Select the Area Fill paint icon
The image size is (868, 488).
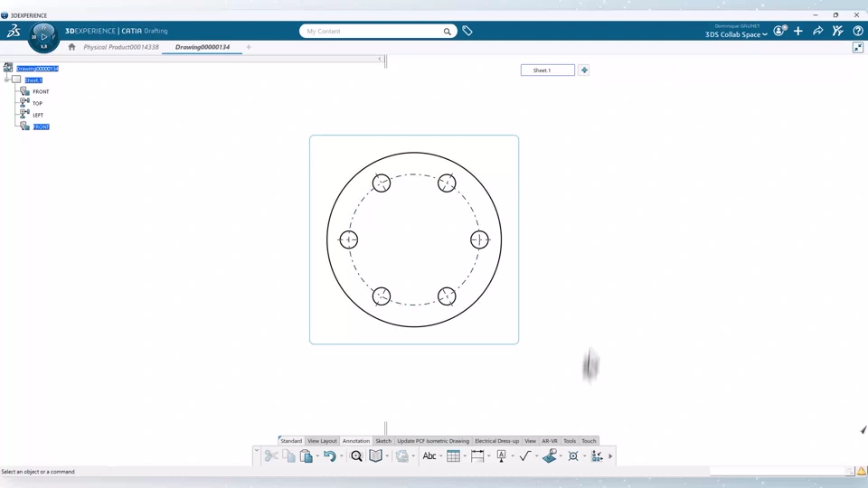coord(549,455)
